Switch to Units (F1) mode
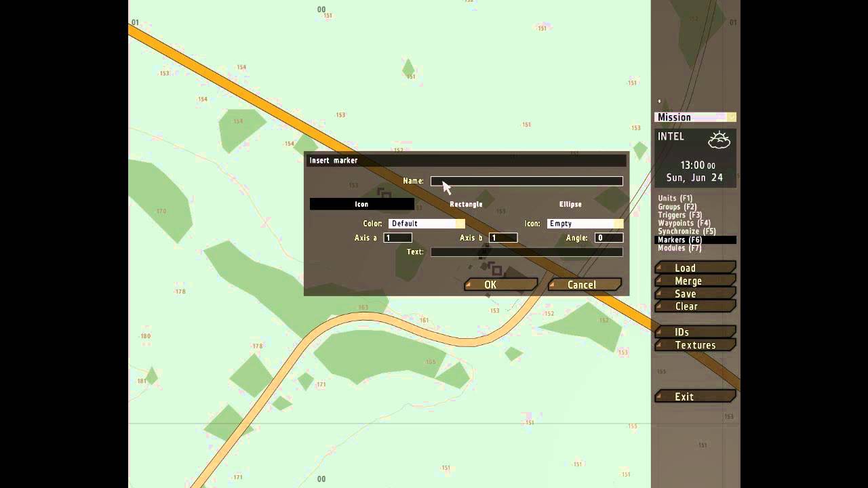The height and width of the screenshot is (488, 868). 675,199
